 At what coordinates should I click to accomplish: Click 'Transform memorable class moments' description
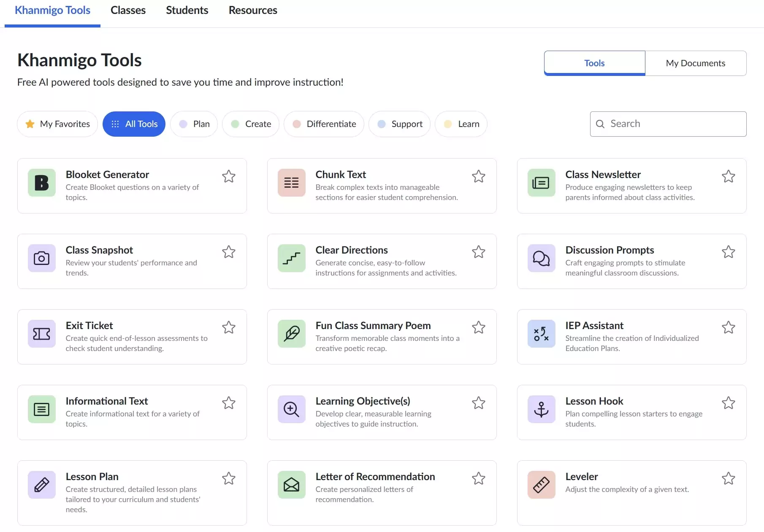tap(387, 343)
